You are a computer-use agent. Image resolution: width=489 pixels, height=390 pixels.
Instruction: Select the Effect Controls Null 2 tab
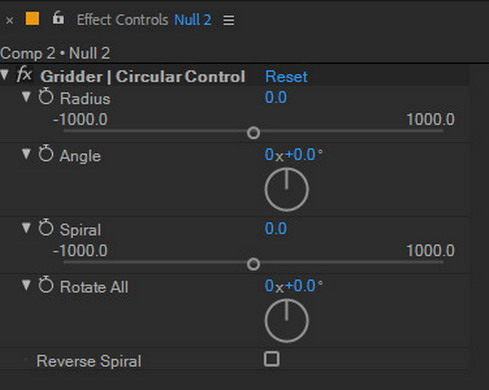pos(144,20)
